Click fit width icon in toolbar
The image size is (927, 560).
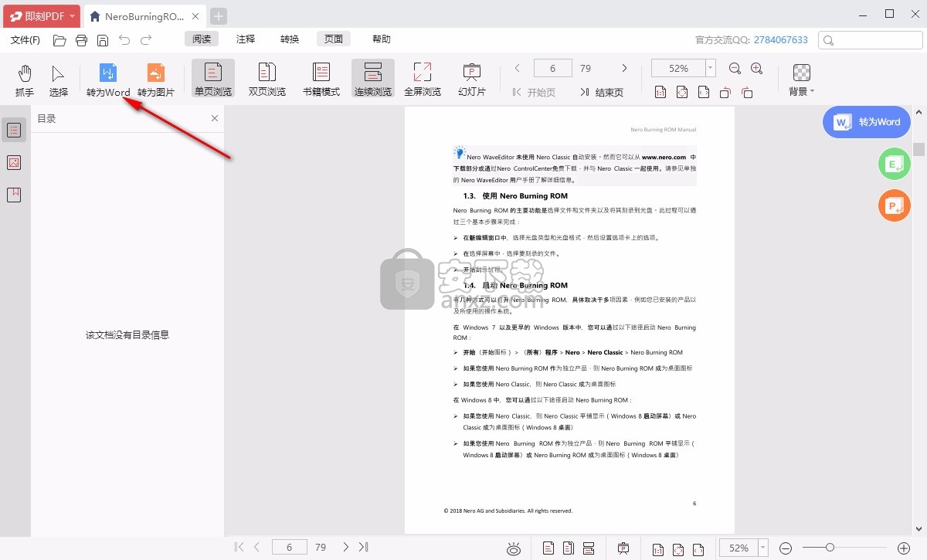click(x=704, y=93)
